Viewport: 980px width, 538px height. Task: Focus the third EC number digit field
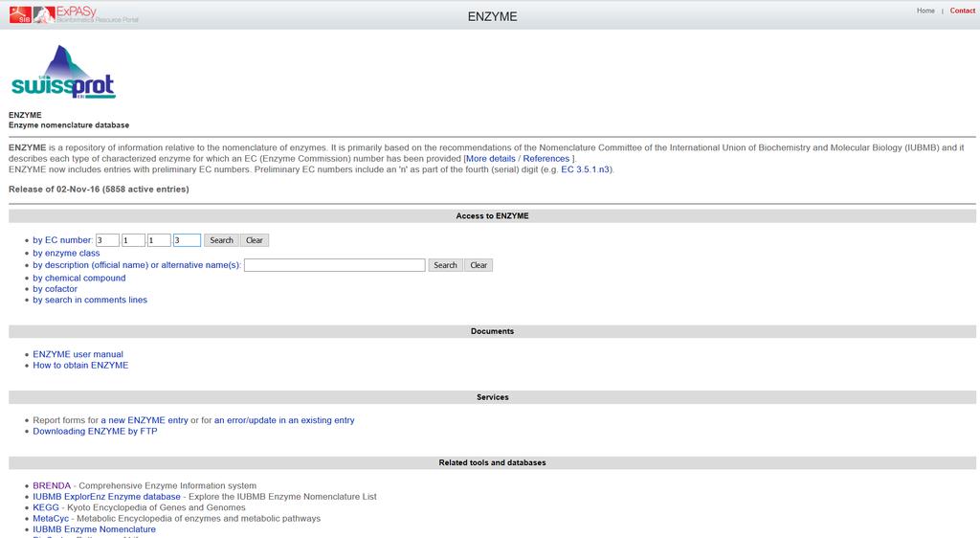tap(159, 240)
